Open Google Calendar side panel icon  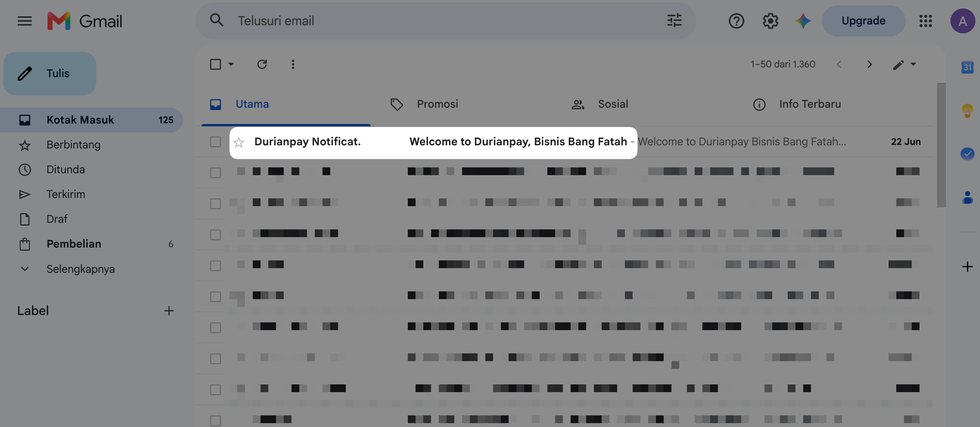968,67
